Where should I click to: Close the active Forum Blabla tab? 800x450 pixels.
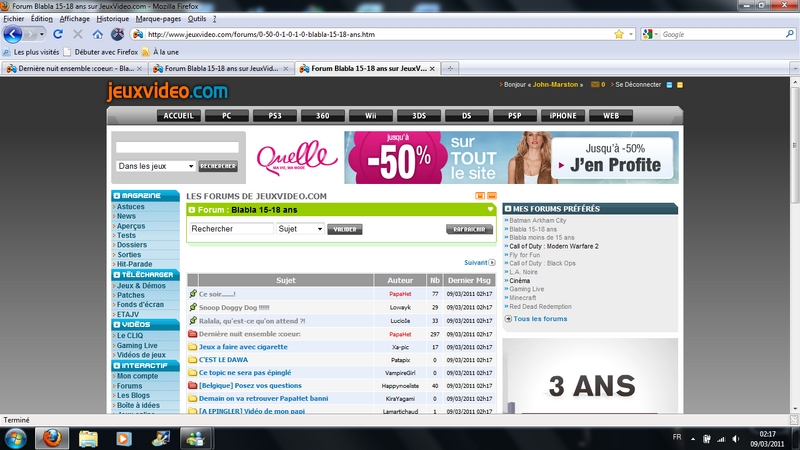432,68
